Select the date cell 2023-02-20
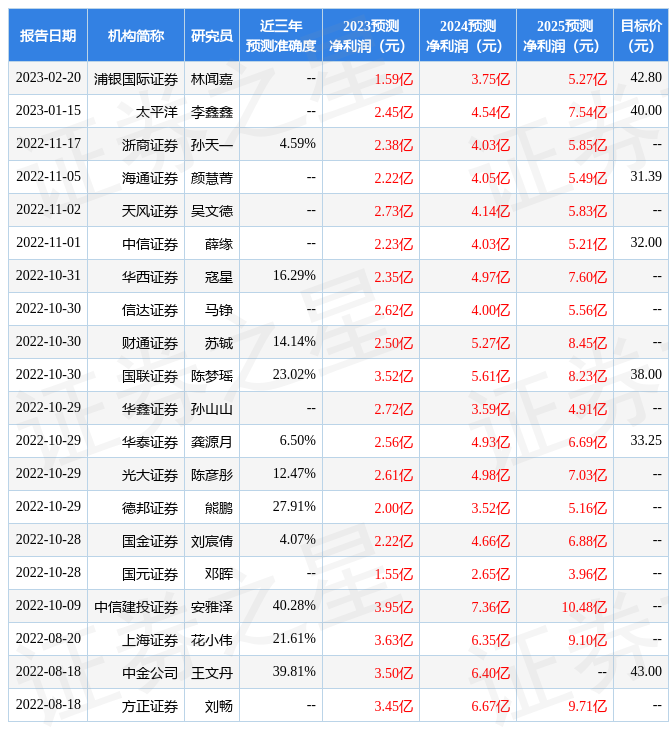Viewport: 669px width, 730px height. (48, 78)
